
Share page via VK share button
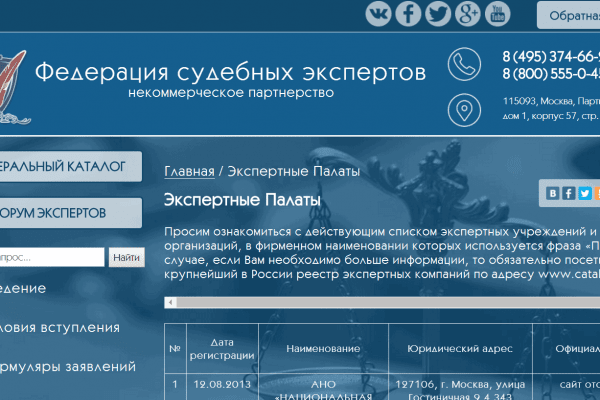point(553,193)
